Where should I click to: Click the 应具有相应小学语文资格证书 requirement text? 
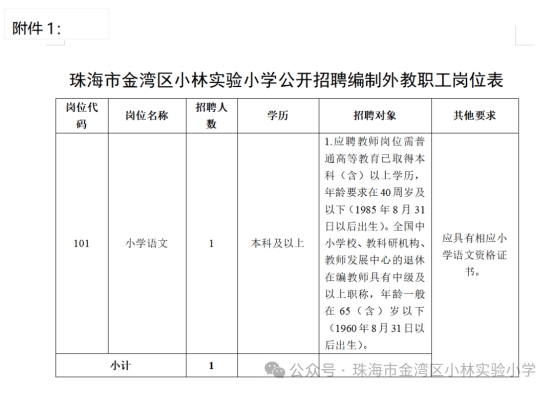point(474,255)
